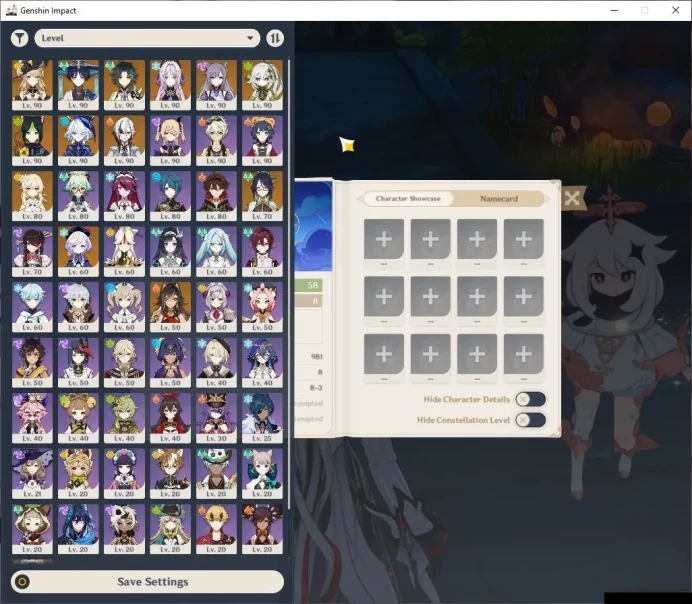Image resolution: width=692 pixels, height=604 pixels.
Task: Click the character list vertical scrollbar
Action: point(289,285)
